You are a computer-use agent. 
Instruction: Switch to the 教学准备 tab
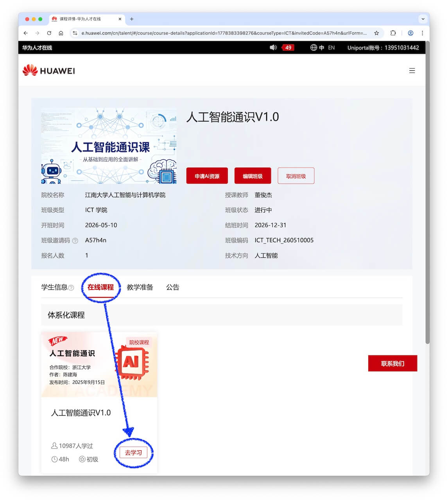140,287
